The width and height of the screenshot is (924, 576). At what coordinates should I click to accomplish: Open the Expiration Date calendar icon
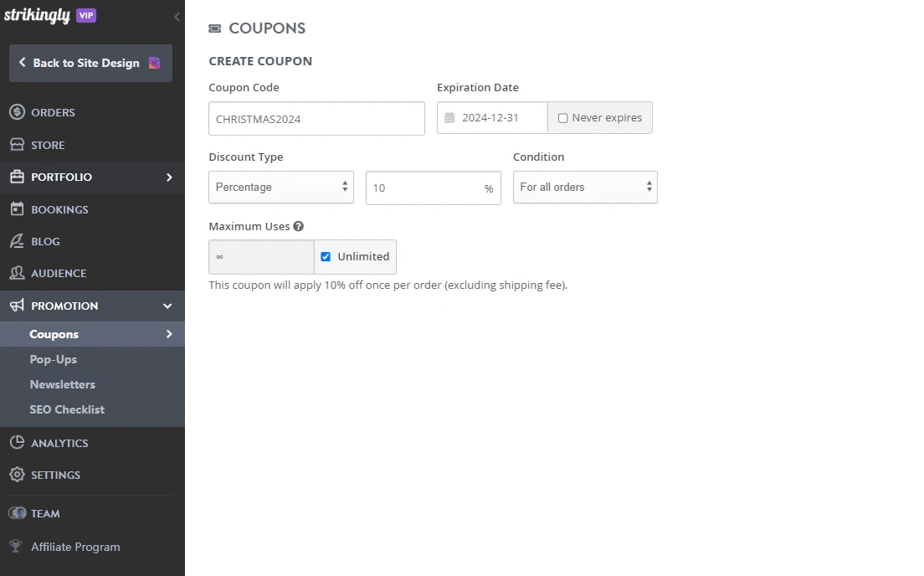(450, 117)
